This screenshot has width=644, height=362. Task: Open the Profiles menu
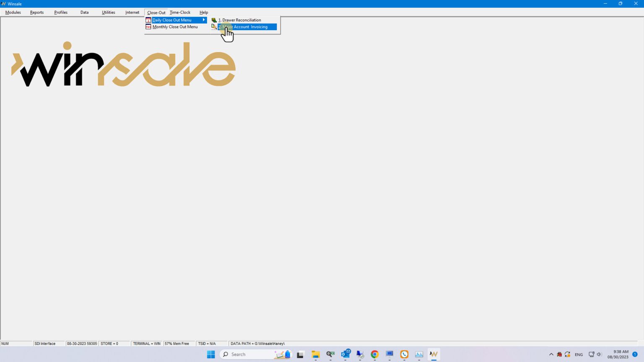click(61, 13)
